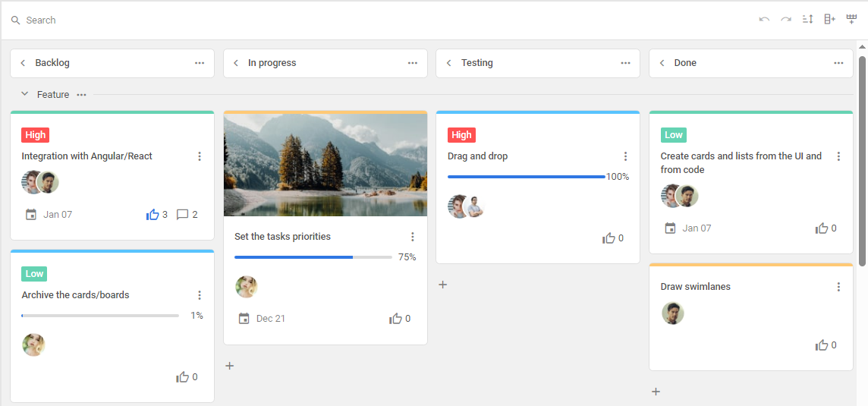Add a card in Testing column
The height and width of the screenshot is (406, 868).
tap(443, 285)
